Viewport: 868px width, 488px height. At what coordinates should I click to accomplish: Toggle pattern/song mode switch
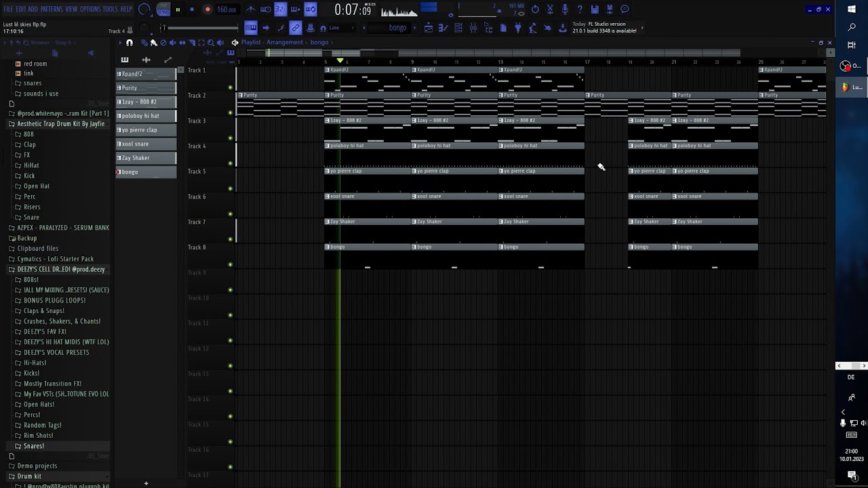click(x=163, y=9)
